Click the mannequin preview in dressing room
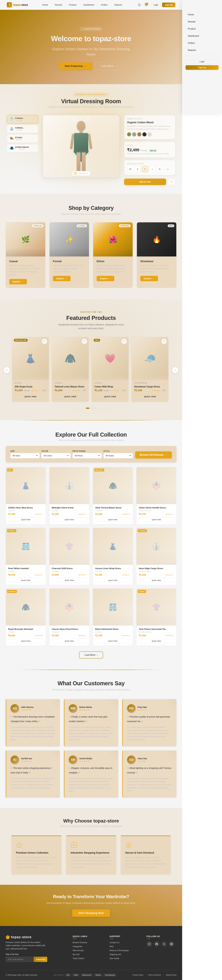Viewport: 222px width, 980px height. coord(81,146)
